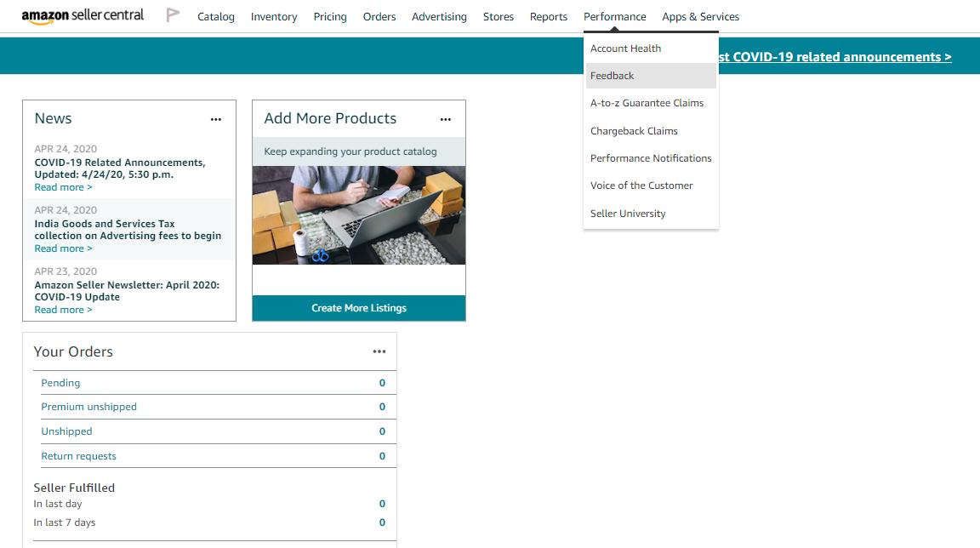Click the Performance menu in the navigation bar
Viewport: 980px width, 548px height.
[614, 17]
